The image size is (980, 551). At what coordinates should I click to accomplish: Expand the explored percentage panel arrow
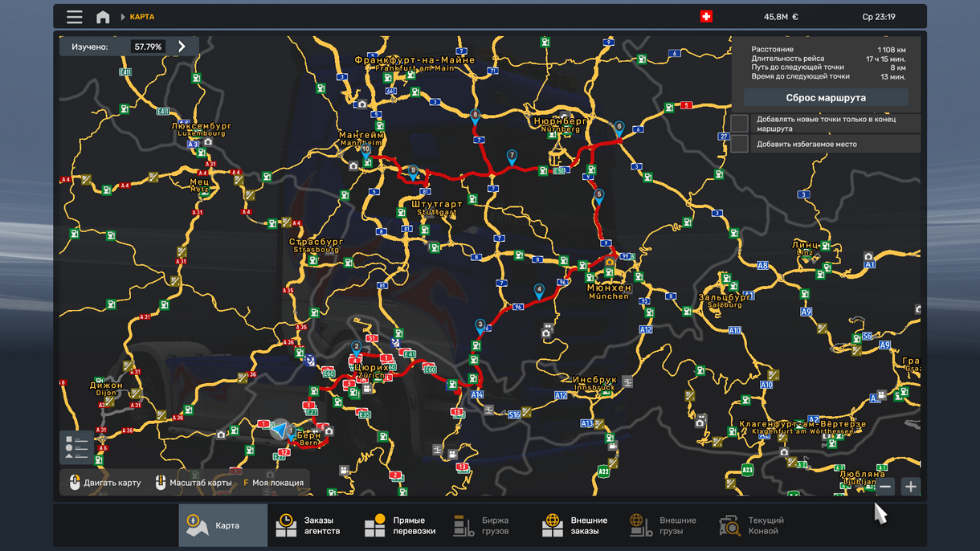(x=182, y=47)
